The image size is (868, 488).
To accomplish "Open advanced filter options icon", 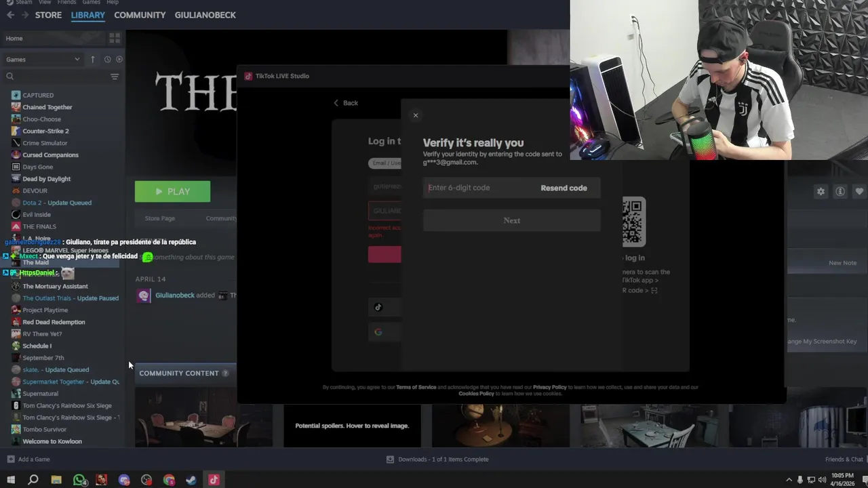I will [x=115, y=77].
